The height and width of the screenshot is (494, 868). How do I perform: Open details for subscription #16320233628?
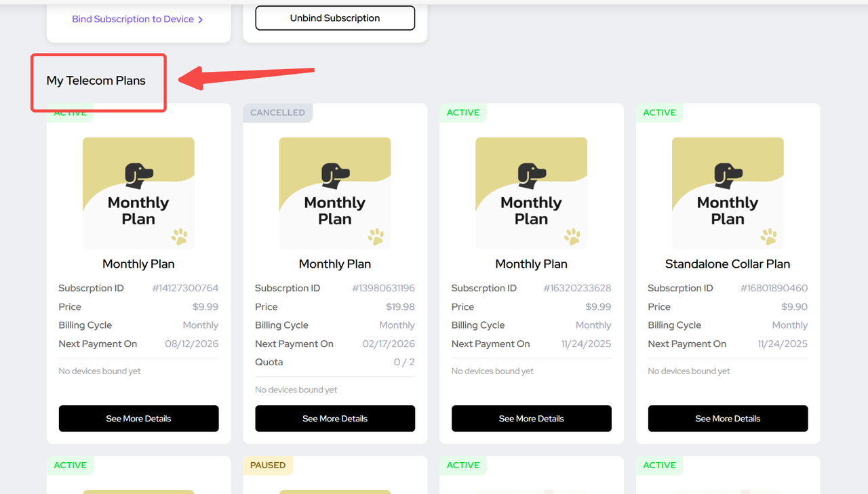point(531,419)
